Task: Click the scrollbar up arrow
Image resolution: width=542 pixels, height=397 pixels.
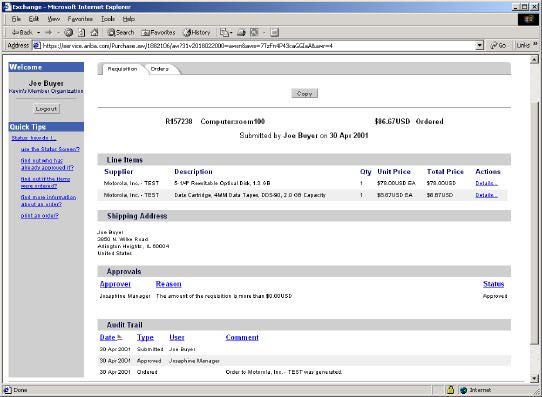Action: (534, 59)
